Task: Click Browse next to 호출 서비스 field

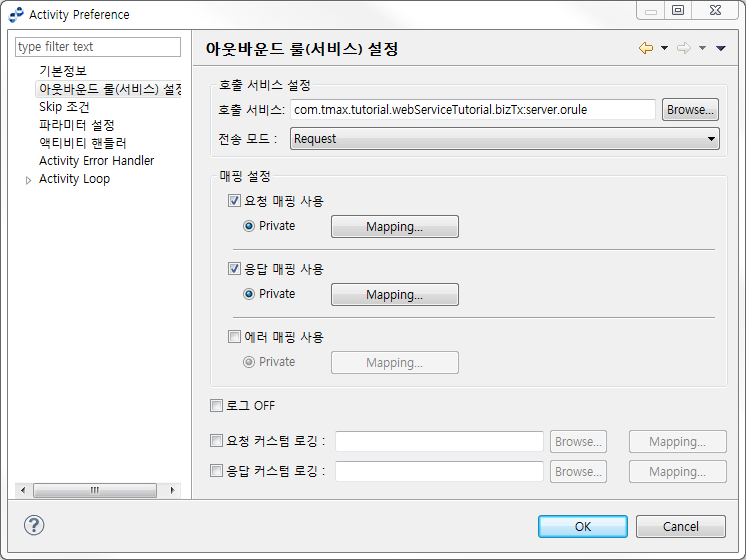Action: point(690,110)
